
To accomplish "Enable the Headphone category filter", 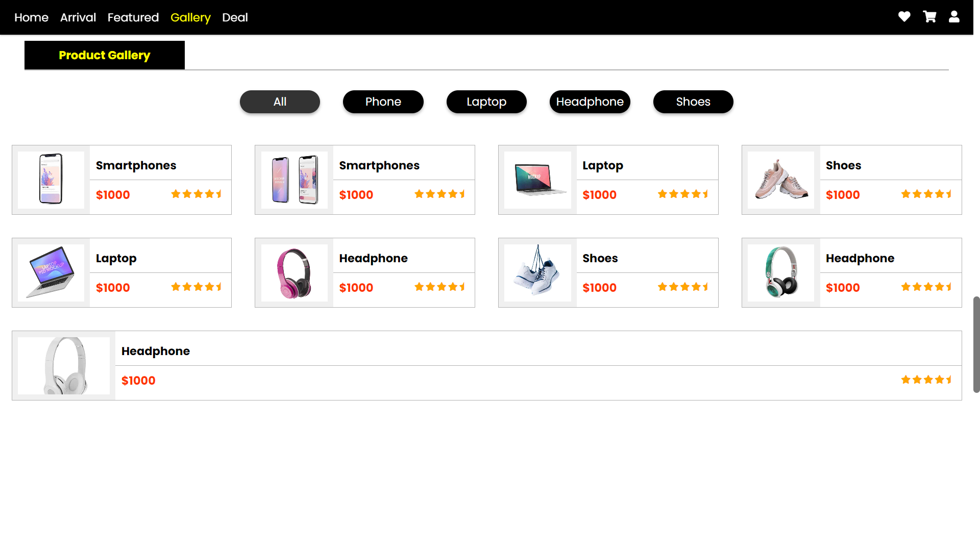I will (x=590, y=102).
